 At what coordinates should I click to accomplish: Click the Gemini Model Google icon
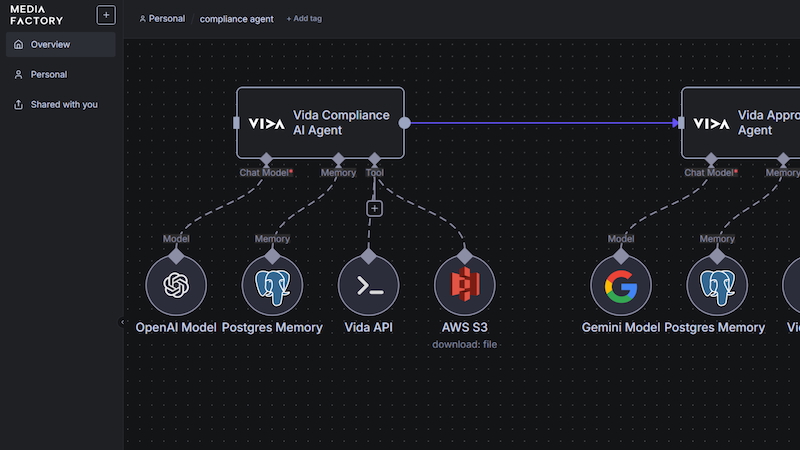(x=620, y=286)
